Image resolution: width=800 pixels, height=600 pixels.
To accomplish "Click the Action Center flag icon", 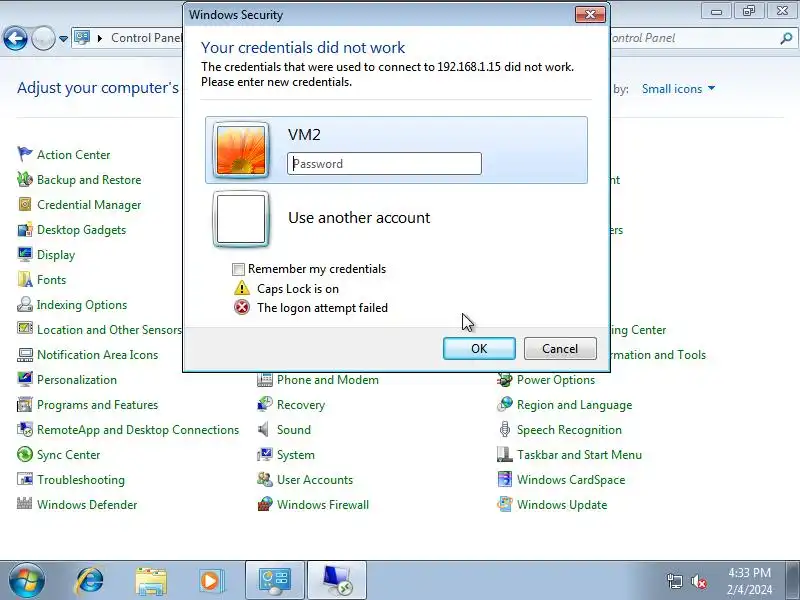I will pos(24,154).
